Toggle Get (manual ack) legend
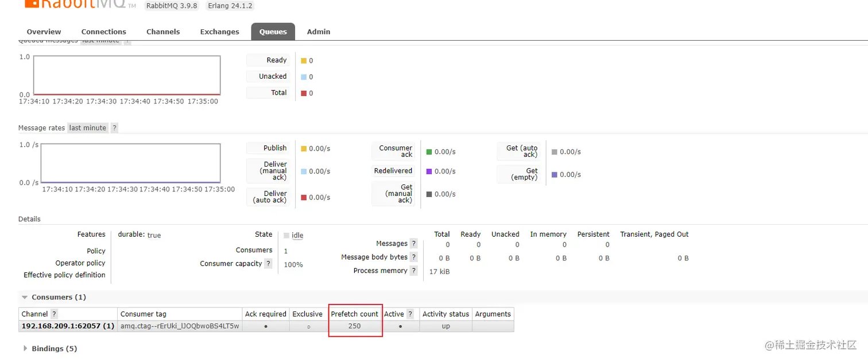 [394, 194]
